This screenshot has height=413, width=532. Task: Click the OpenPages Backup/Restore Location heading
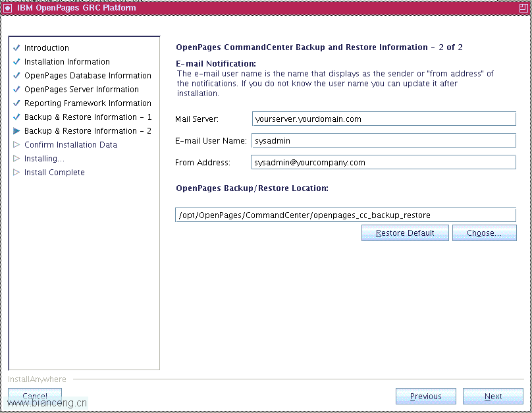point(252,188)
